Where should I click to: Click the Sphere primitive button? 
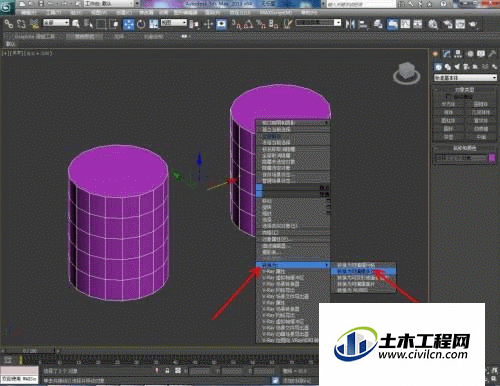(x=448, y=112)
